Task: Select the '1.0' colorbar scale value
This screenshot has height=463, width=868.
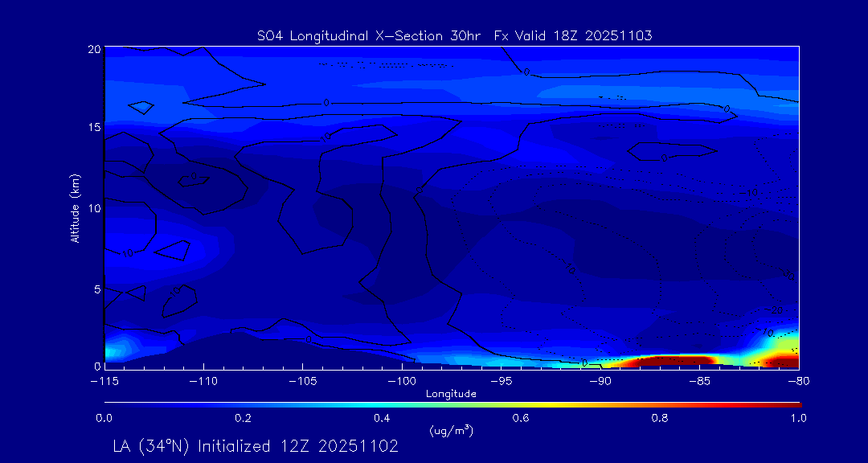Action: [799, 418]
